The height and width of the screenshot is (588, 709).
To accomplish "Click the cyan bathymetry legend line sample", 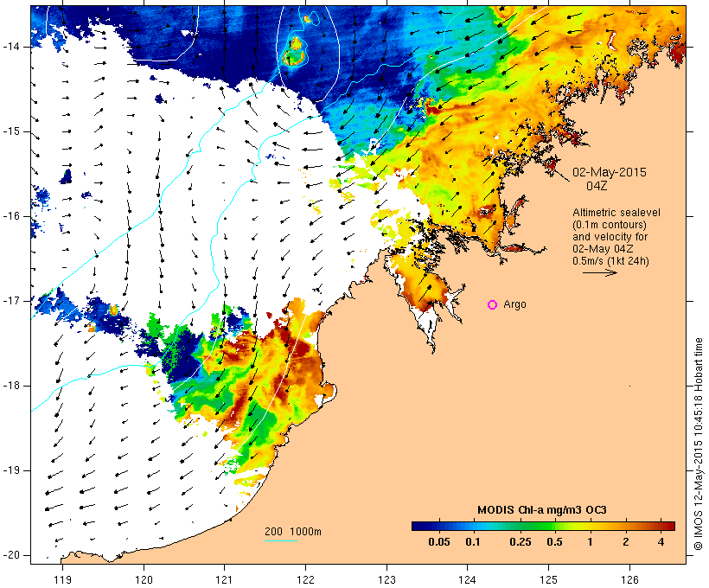I will click(x=281, y=540).
